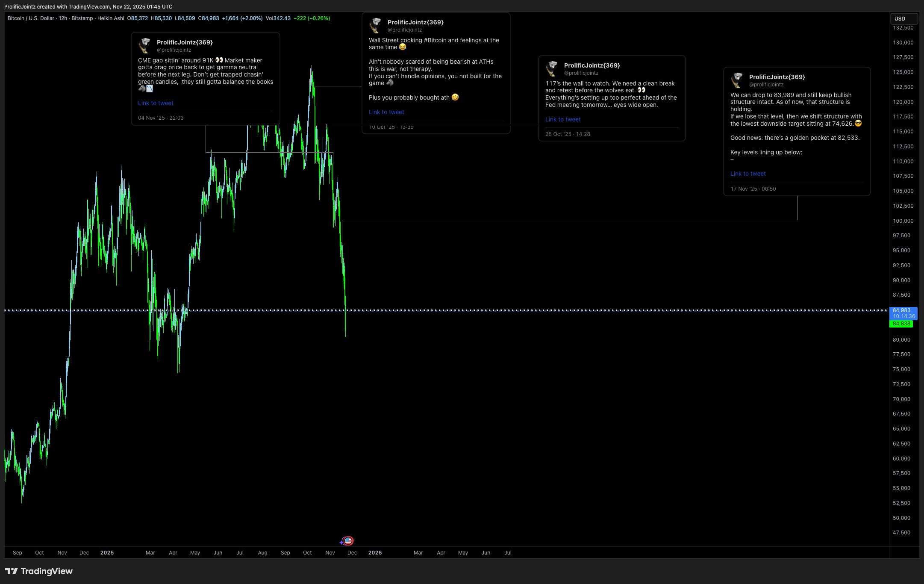Image resolution: width=924 pixels, height=584 pixels.
Task: Click avatar on the Wall Street tweet
Action: (376, 26)
